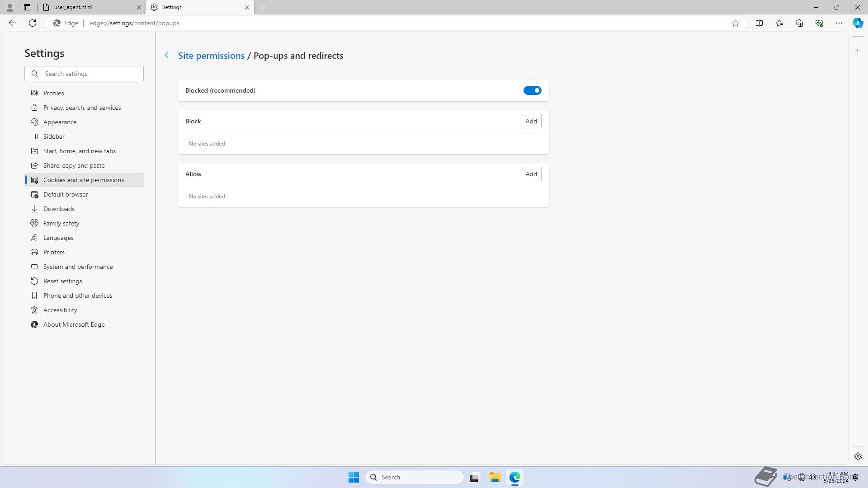Click the sidebar customize plus button
Viewport: 868px width, 488px height.
858,51
